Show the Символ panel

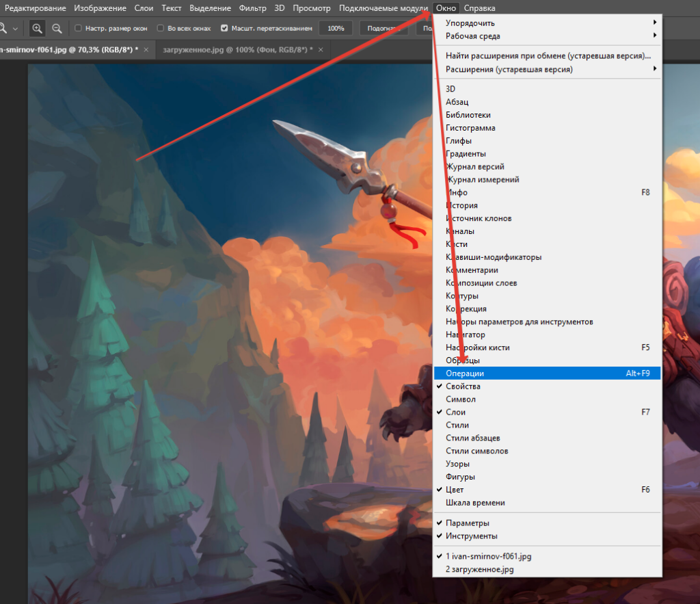tap(548, 399)
